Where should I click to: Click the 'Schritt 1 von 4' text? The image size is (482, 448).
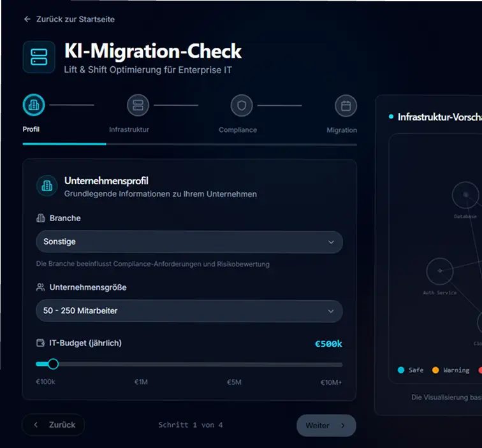pyautogui.click(x=190, y=425)
